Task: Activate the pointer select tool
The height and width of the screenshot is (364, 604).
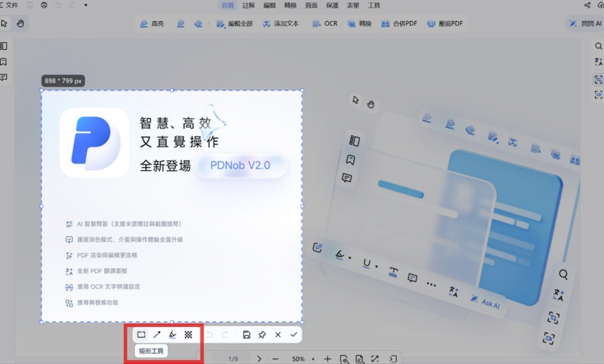Action: [x=5, y=23]
